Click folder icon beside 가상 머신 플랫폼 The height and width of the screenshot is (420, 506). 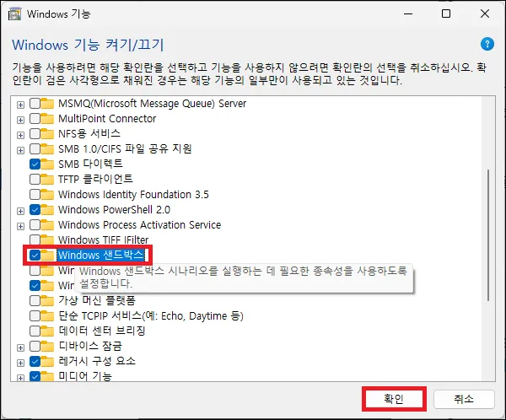pyautogui.click(x=47, y=300)
